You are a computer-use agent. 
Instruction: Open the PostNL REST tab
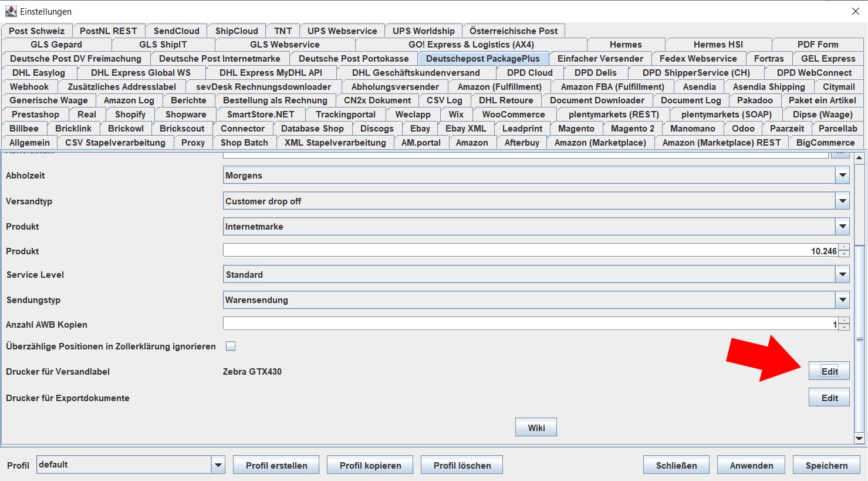coord(108,31)
